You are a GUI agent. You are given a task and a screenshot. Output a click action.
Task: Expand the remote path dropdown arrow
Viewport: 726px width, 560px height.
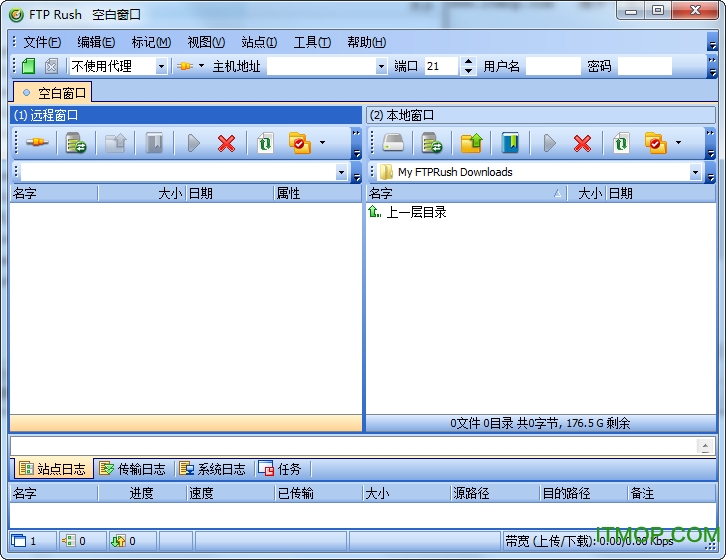(341, 172)
